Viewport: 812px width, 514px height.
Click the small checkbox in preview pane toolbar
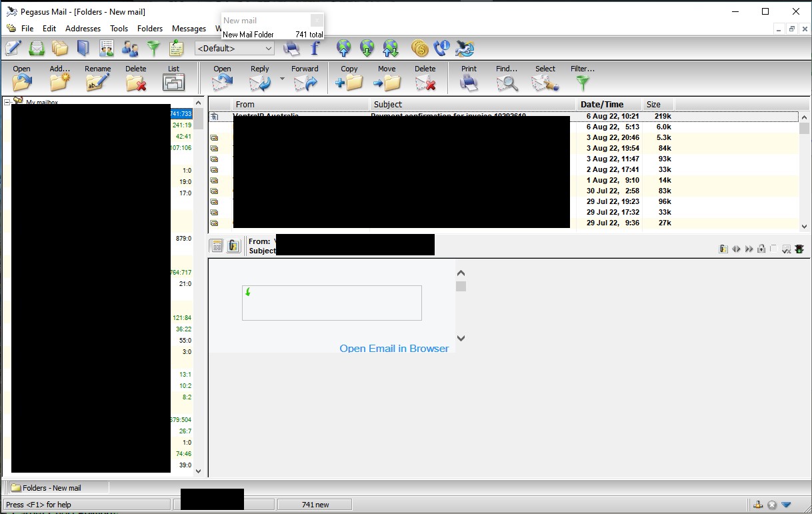pos(773,249)
